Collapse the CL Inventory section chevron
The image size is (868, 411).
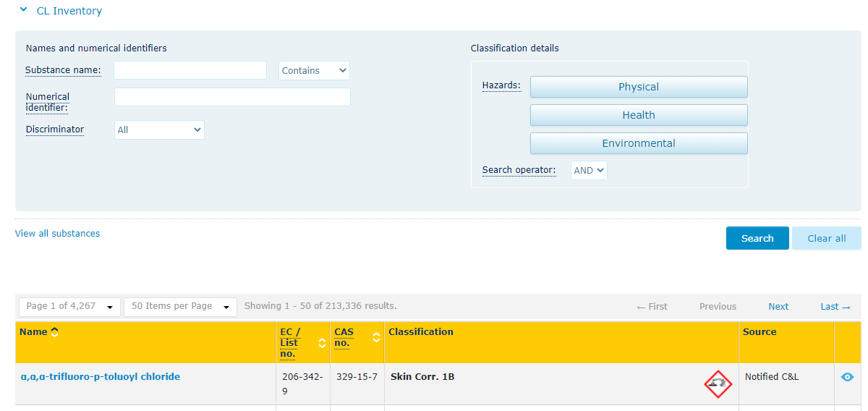(23, 11)
